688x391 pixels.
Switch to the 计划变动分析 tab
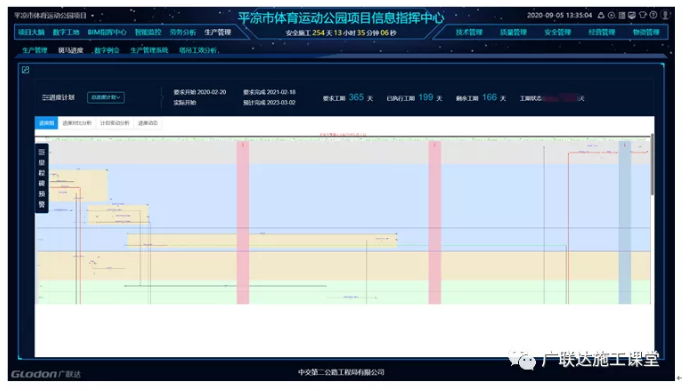click(115, 123)
